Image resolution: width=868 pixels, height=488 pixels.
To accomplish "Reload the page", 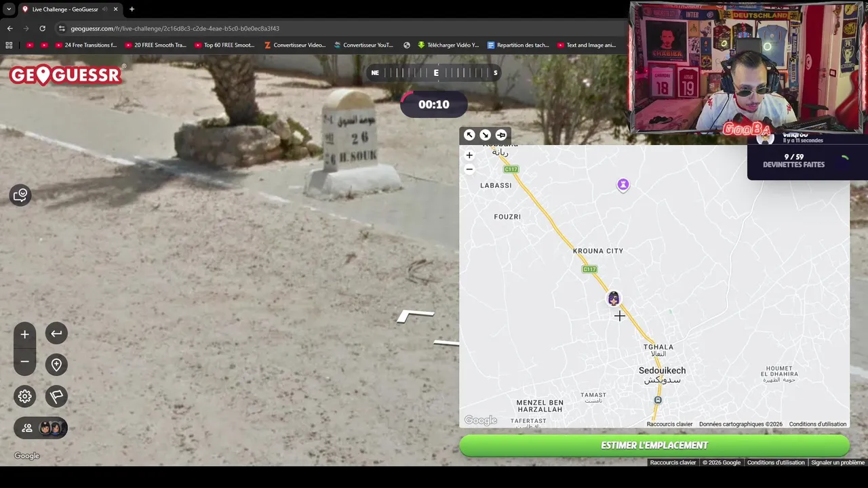I will point(42,28).
